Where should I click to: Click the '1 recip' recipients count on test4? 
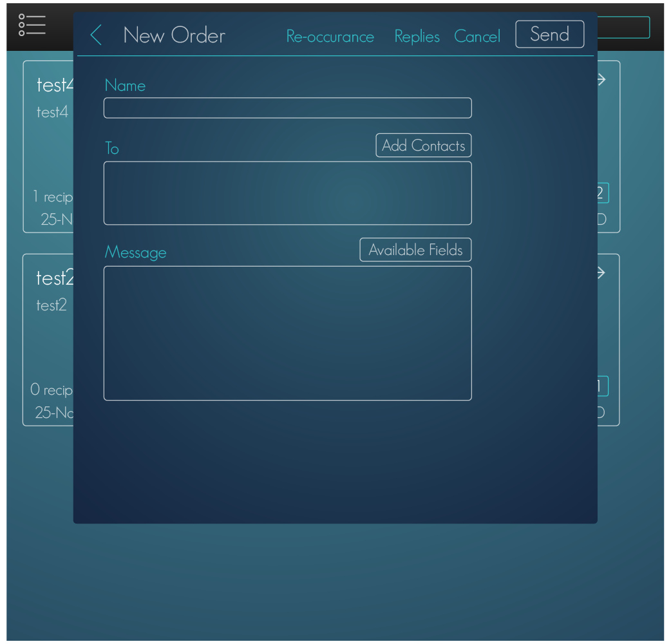click(x=53, y=197)
